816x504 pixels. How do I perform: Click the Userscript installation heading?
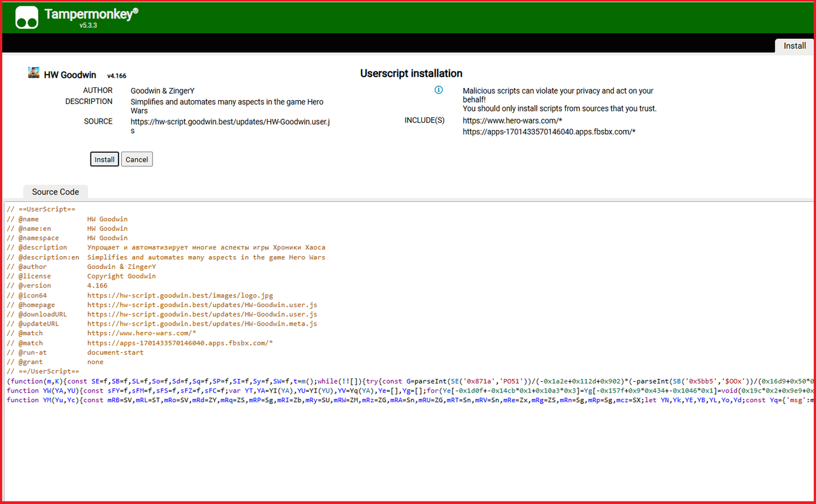[411, 73]
